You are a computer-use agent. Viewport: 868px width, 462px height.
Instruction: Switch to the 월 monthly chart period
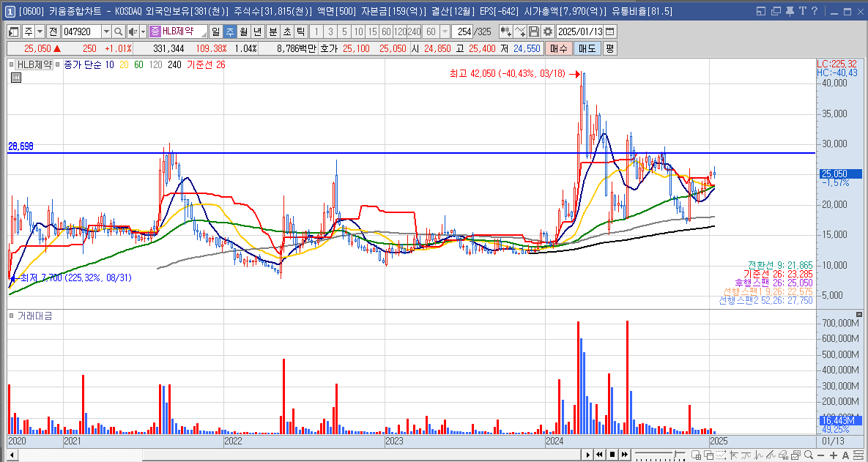[x=244, y=31]
